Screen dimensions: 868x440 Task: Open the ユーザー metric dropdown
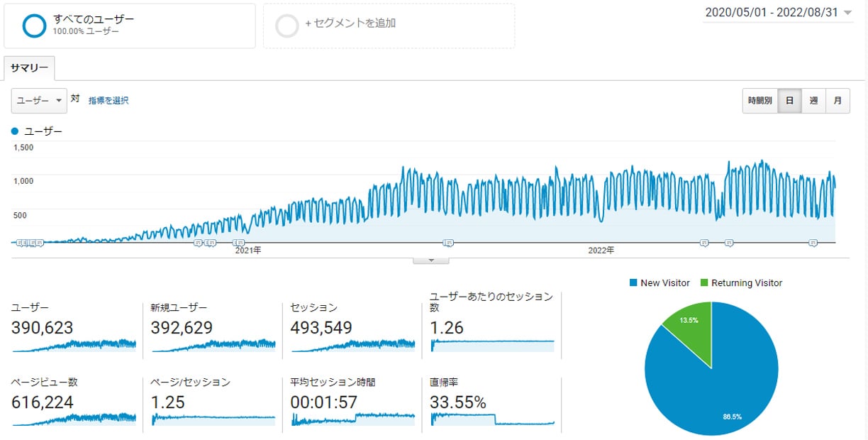[39, 101]
